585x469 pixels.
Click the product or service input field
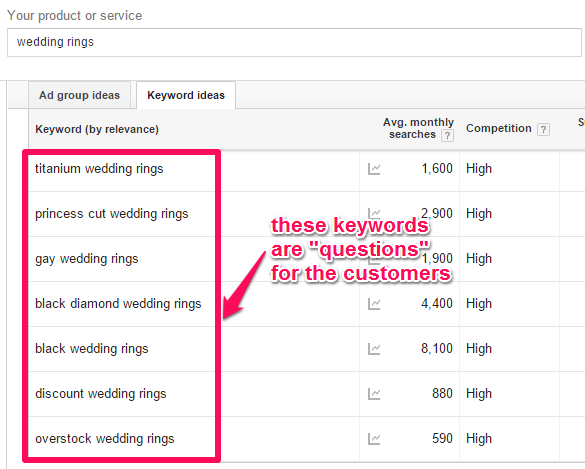pos(294,42)
